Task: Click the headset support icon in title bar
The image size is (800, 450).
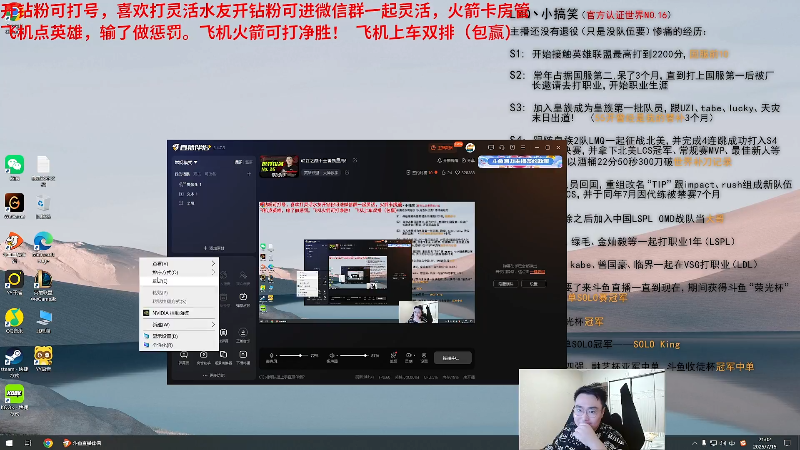Action: pyautogui.click(x=502, y=147)
